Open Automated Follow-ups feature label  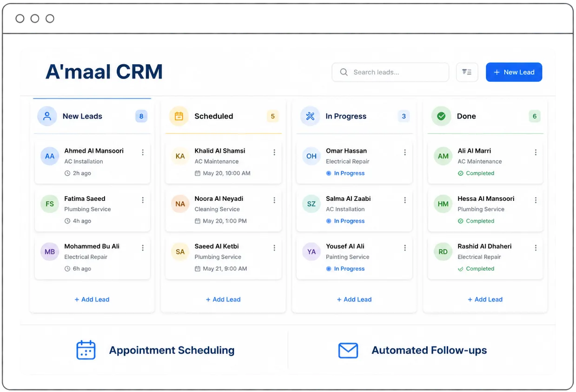pyautogui.click(x=429, y=350)
